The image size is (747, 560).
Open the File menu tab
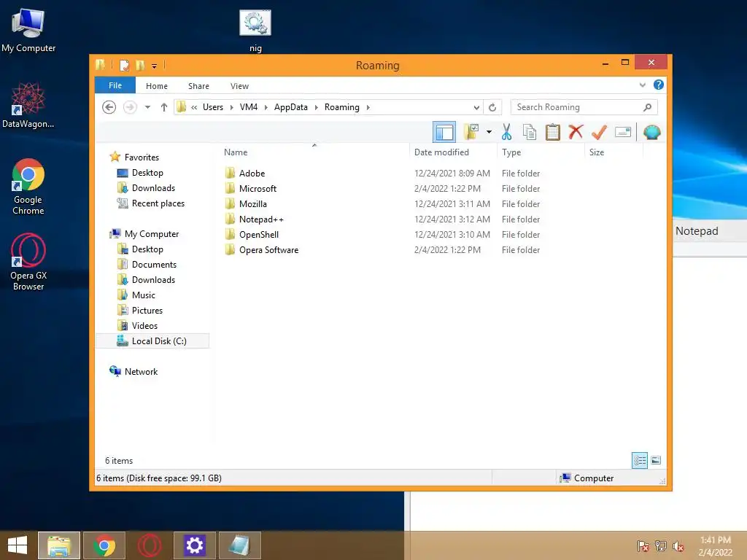115,85
